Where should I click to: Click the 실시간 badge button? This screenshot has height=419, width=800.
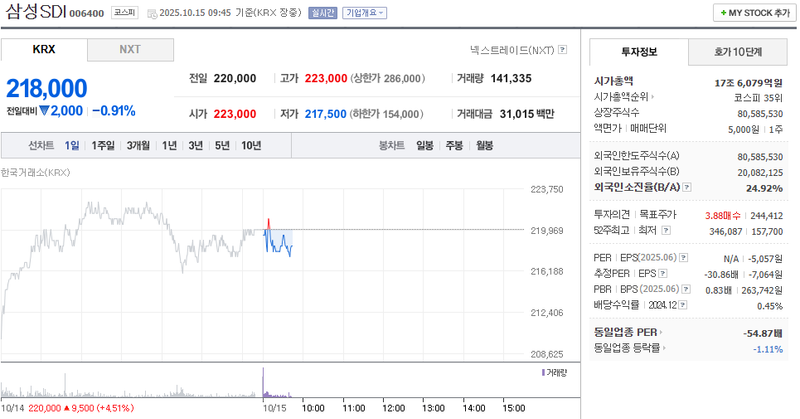click(x=323, y=14)
